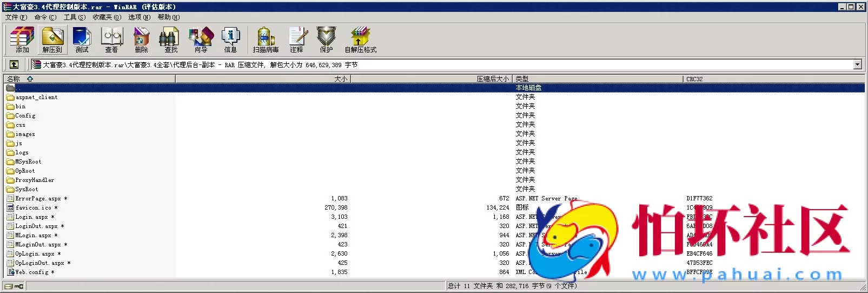Sort by 类型 column header
Image resolution: width=868 pixels, height=293 pixels.
pos(598,79)
